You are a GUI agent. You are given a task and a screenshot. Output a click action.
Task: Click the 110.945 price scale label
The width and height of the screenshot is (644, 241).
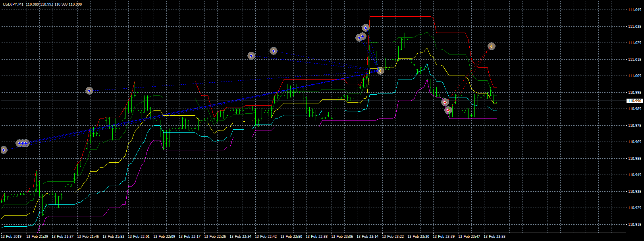tap(634, 175)
